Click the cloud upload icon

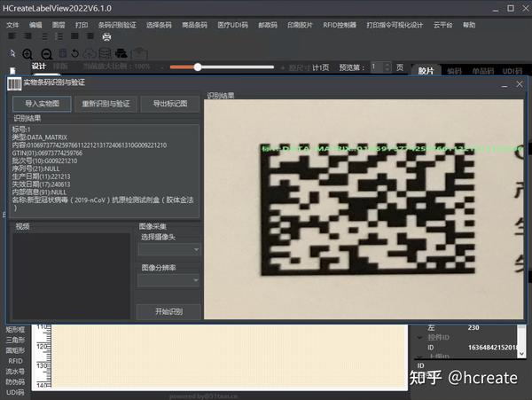tap(90, 53)
